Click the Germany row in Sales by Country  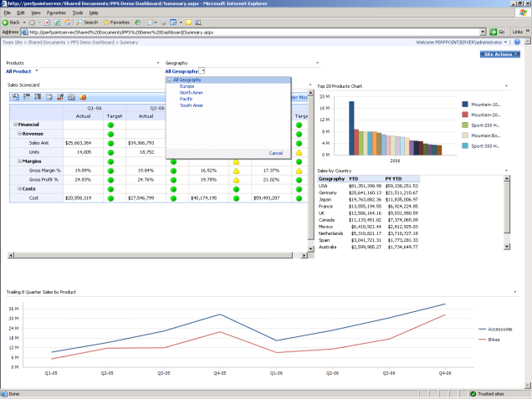368,192
